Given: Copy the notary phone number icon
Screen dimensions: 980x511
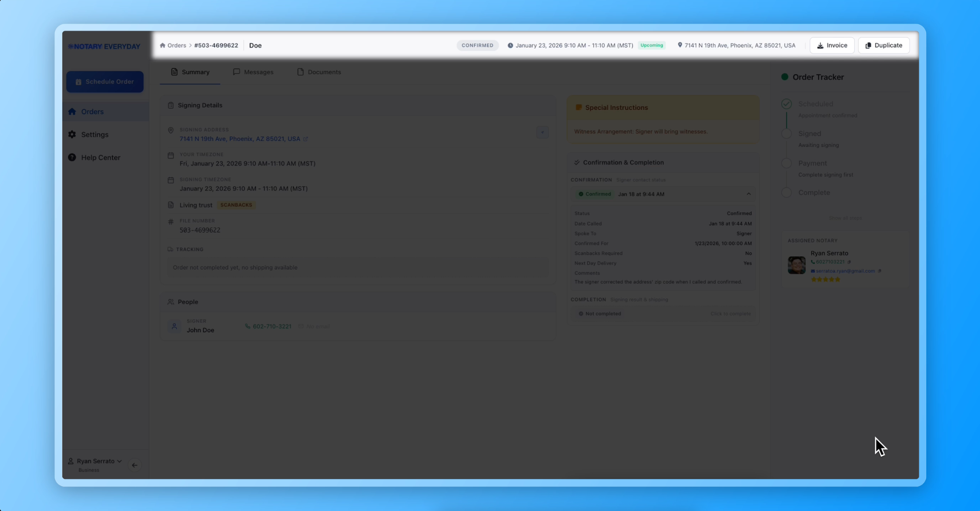Looking at the screenshot, I should [x=849, y=262].
